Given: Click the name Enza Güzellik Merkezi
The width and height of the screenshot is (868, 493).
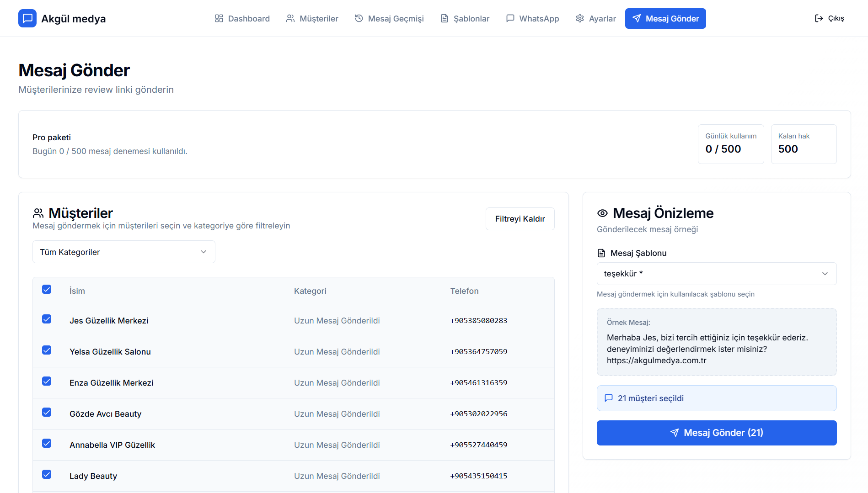Looking at the screenshot, I should coord(111,383).
